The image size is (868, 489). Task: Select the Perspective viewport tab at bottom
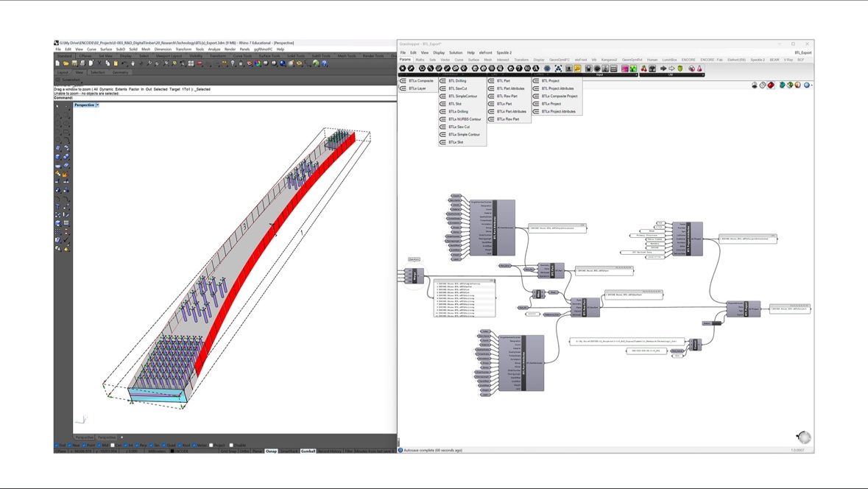[84, 437]
